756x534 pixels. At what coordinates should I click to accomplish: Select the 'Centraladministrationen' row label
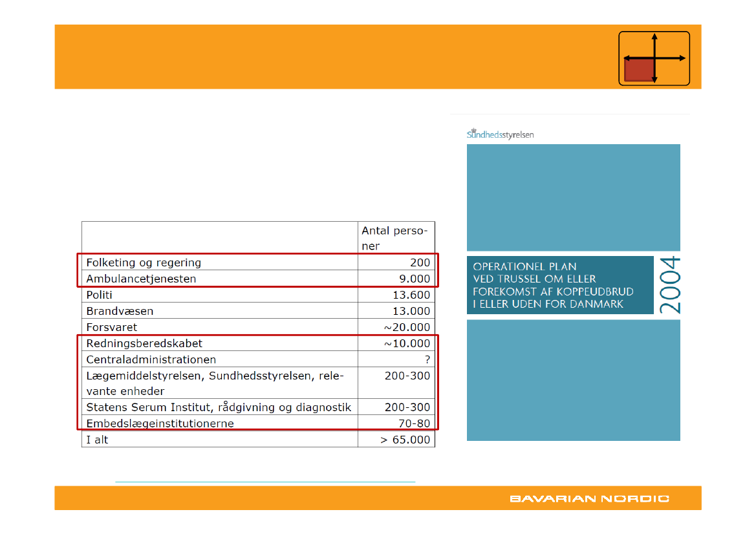[x=151, y=359]
